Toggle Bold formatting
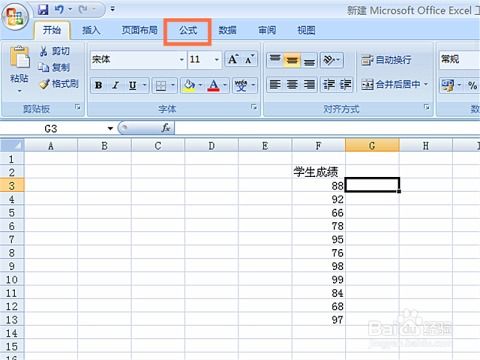The width and height of the screenshot is (480, 360). tap(98, 85)
